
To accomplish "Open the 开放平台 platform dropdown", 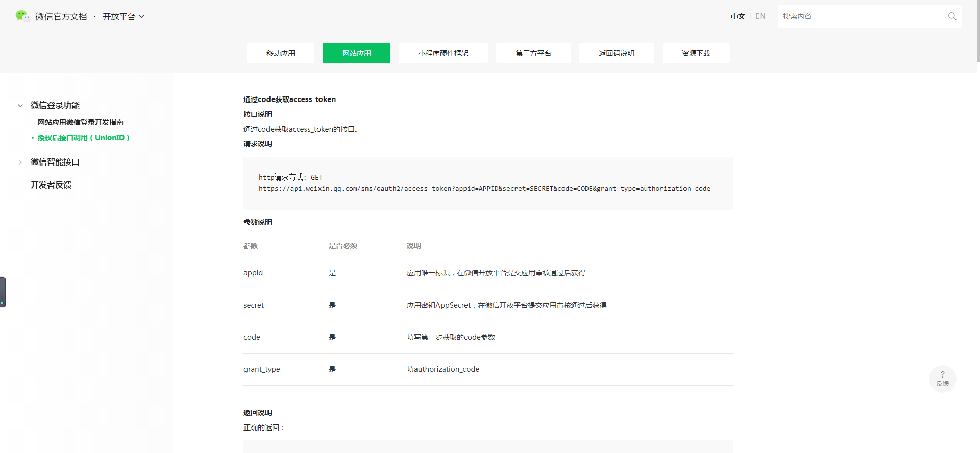I will tap(124, 17).
